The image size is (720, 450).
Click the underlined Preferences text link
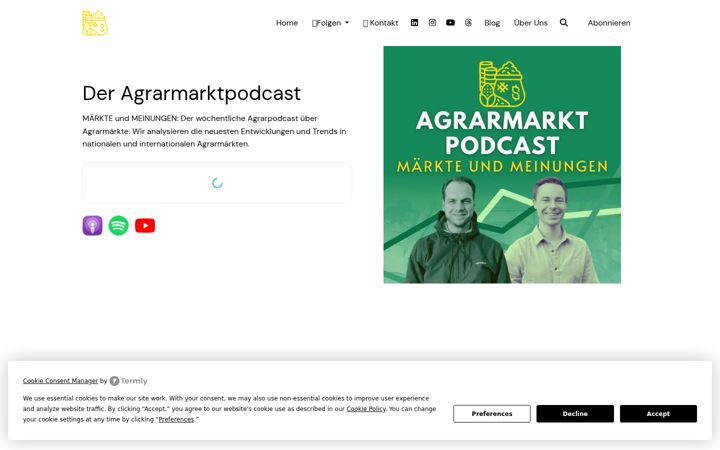[176, 419]
